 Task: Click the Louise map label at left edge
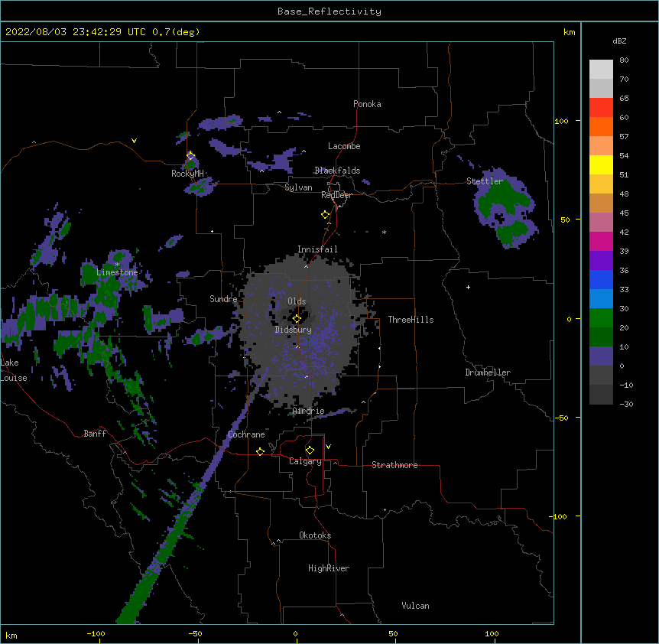pos(14,378)
